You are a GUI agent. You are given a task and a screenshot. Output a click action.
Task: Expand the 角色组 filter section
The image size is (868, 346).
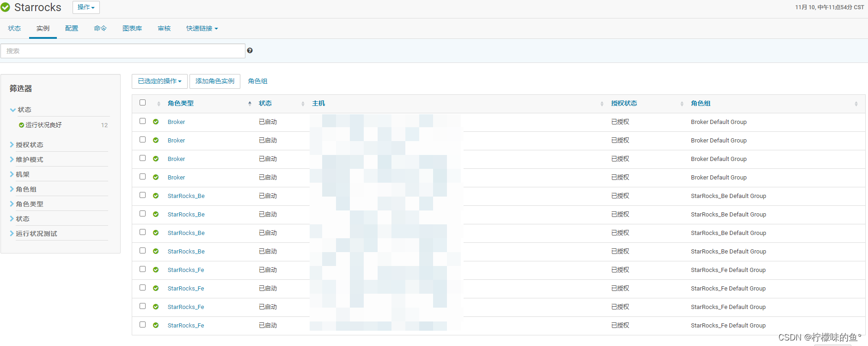(x=23, y=189)
